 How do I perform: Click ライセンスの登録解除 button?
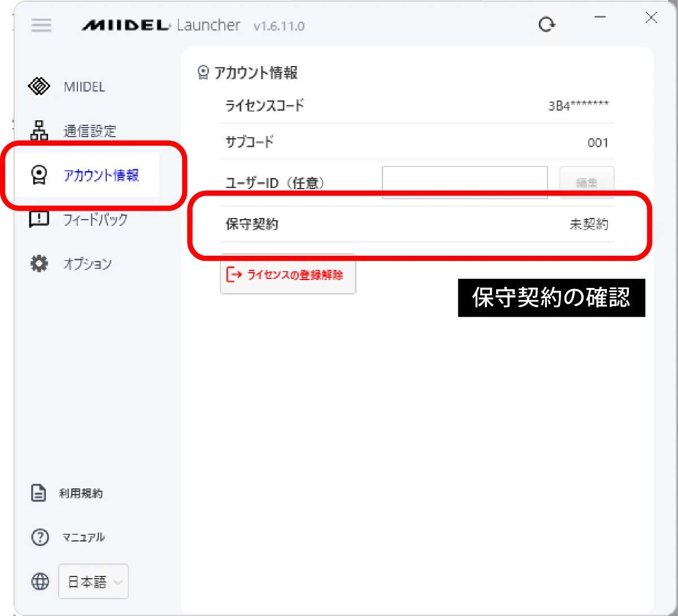[288, 274]
